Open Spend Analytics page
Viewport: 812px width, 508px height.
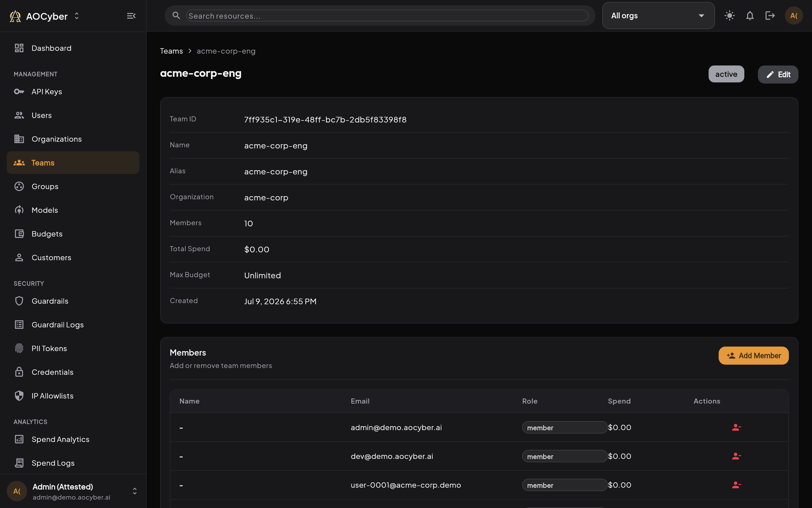pos(73,439)
